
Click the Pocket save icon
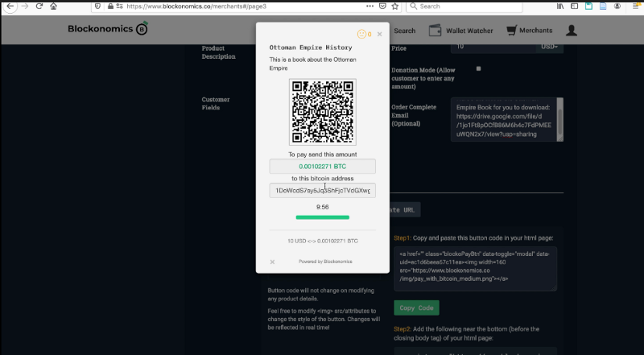382,6
